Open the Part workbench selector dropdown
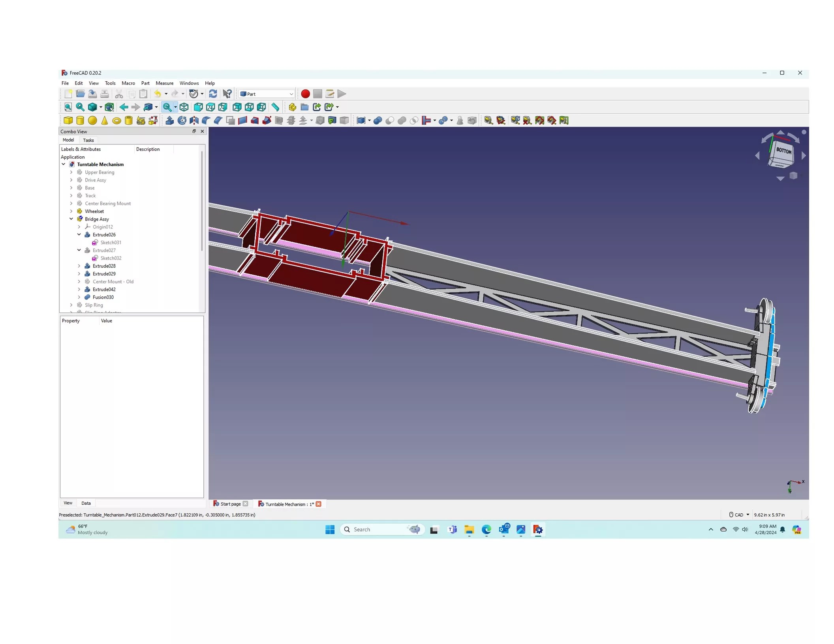Image resolution: width=834 pixels, height=644 pixels. click(267, 94)
